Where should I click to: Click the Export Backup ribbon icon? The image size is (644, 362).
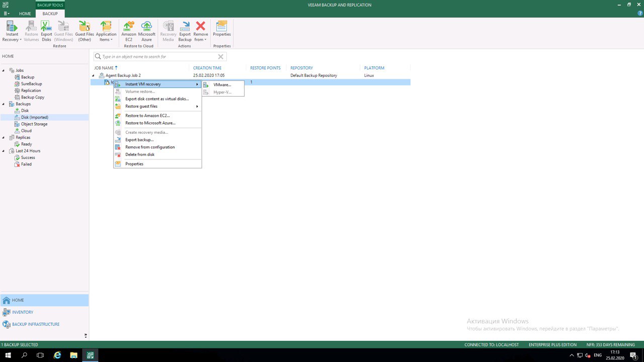pyautogui.click(x=185, y=32)
